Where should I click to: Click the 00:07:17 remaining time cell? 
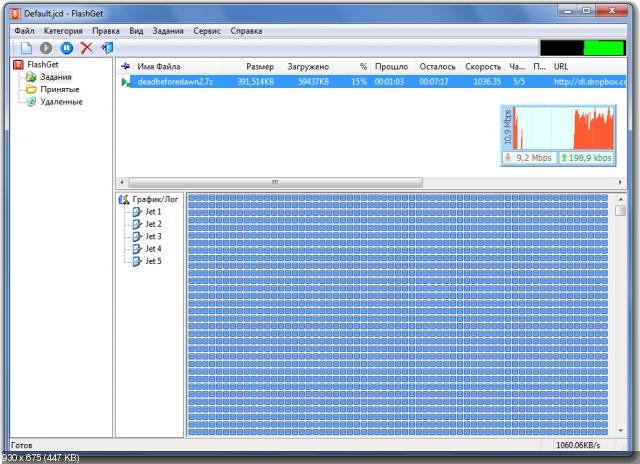[434, 82]
